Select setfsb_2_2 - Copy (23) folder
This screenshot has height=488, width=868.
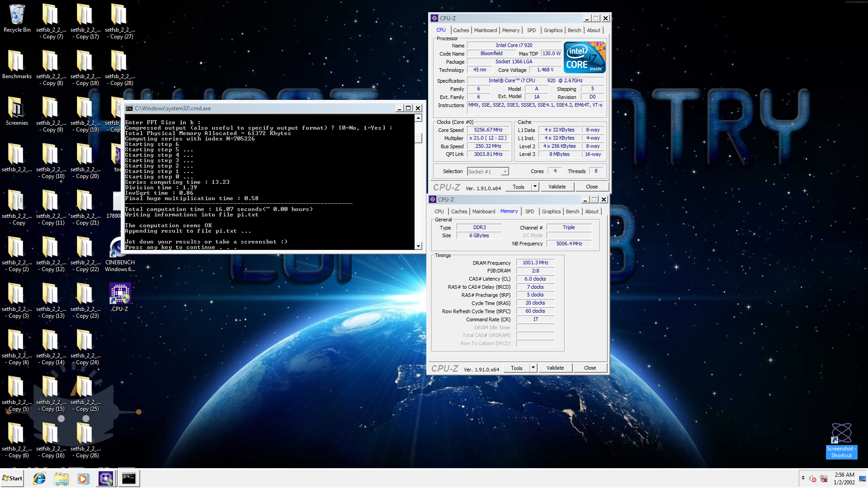[x=85, y=300]
